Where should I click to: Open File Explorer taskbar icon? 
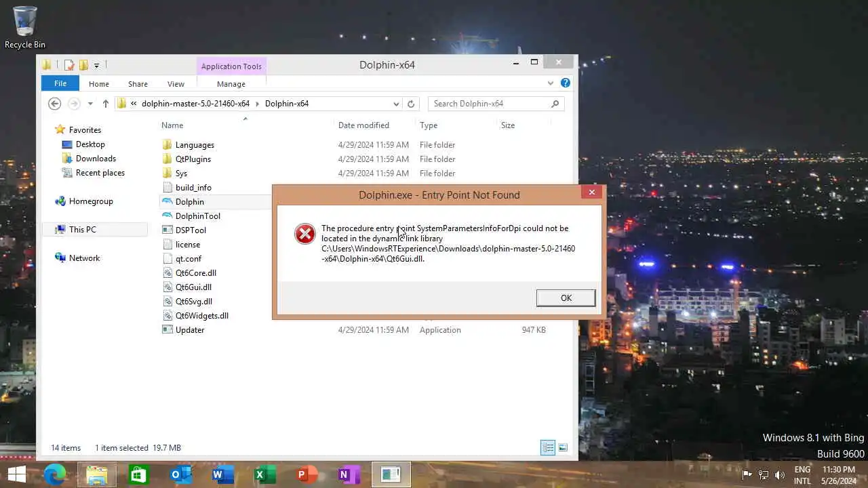point(97,474)
